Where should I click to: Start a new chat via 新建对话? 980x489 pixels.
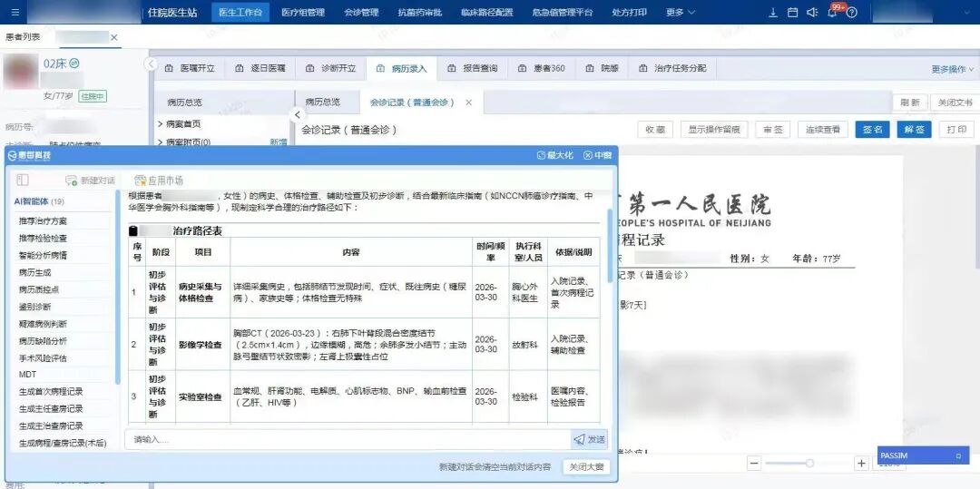[90, 181]
